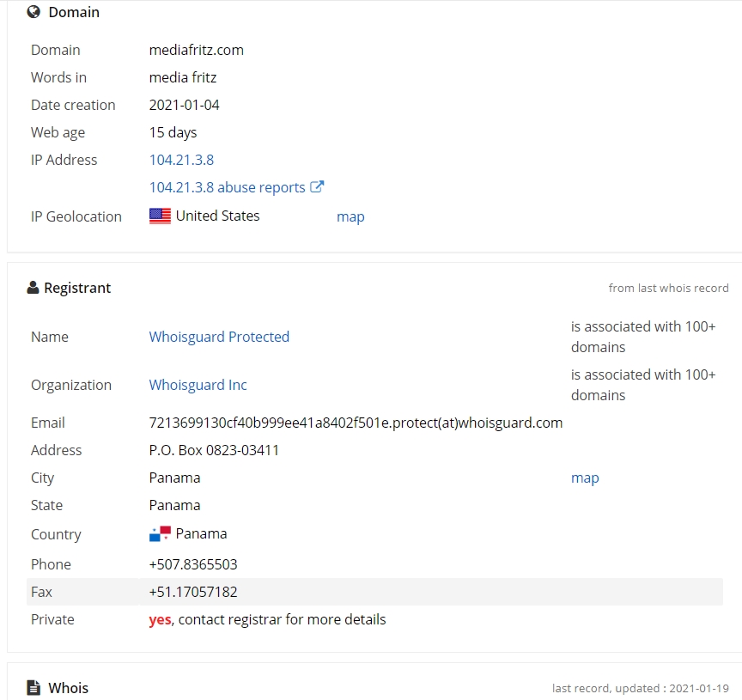
Task: Open map link in the City row
Action: 585,478
